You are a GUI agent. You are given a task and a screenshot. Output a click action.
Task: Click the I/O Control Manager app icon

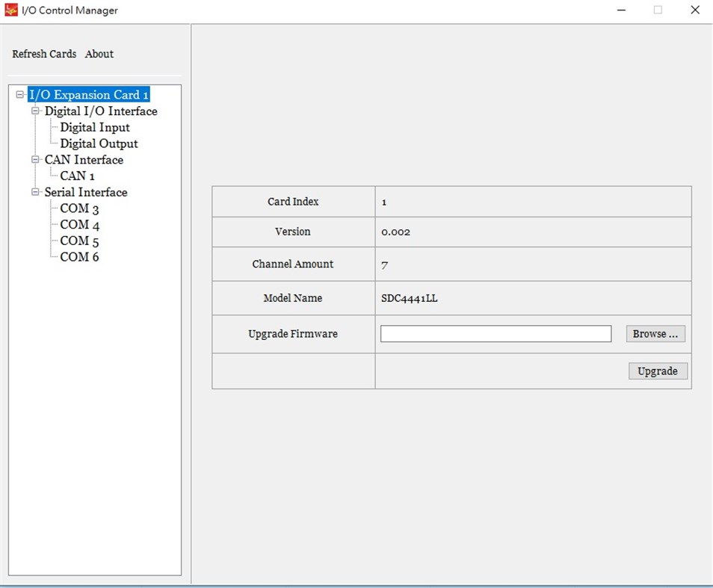pyautogui.click(x=11, y=10)
